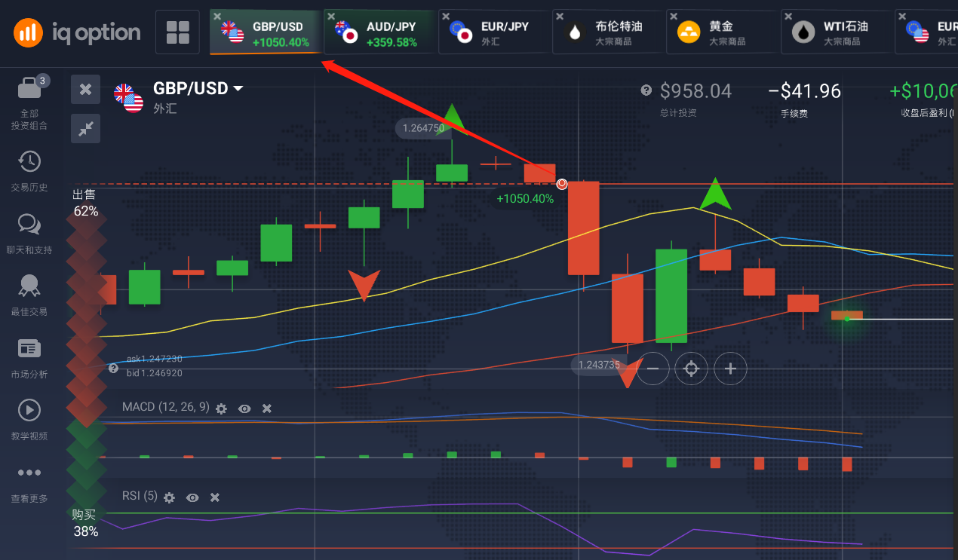The width and height of the screenshot is (958, 560).
Task: Open trading history clock icon
Action: [29, 161]
